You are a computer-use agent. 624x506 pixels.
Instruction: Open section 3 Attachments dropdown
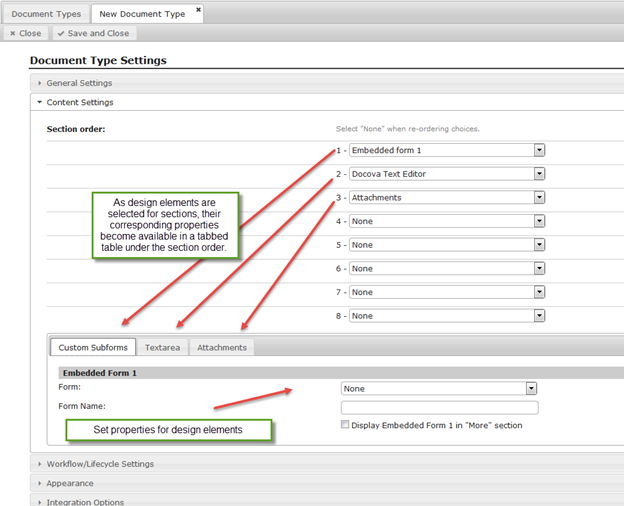[x=447, y=197]
